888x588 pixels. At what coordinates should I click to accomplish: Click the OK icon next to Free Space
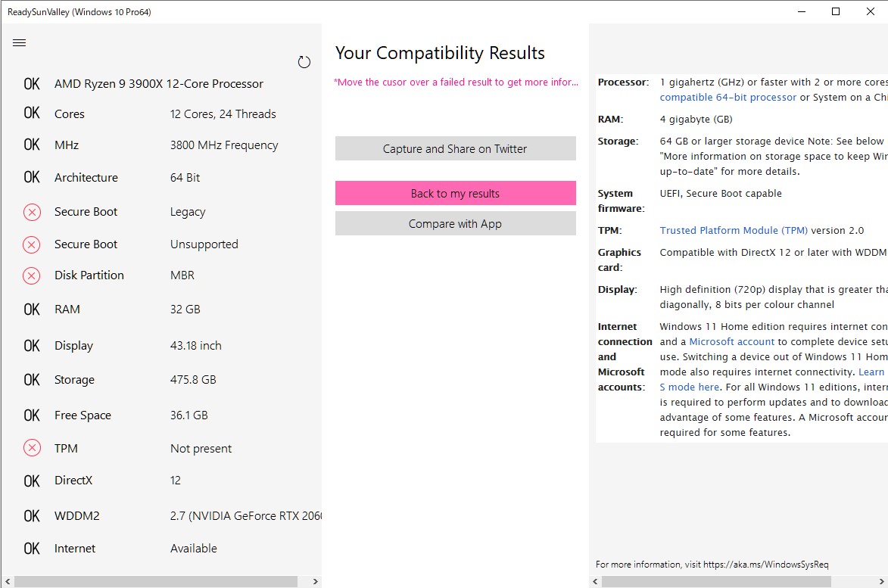(32, 415)
